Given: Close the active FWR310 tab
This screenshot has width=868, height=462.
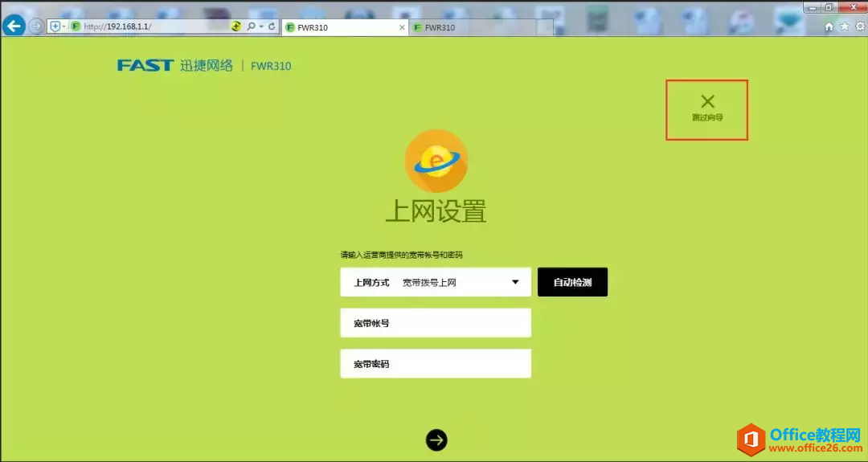Looking at the screenshot, I should 403,27.
